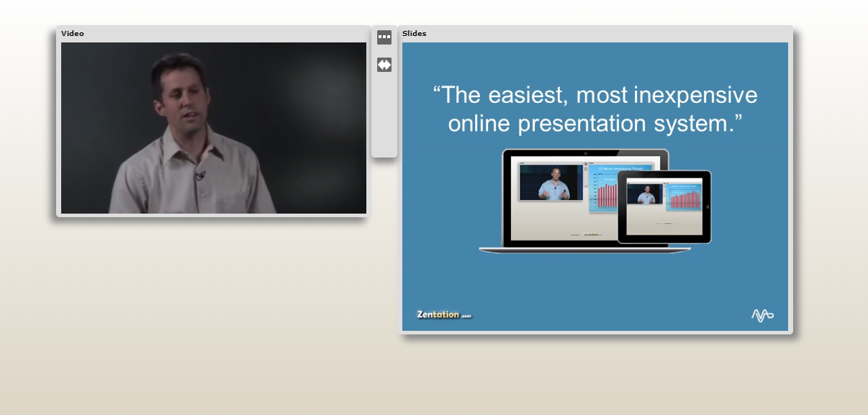Click "online presentation system" text on slide
This screenshot has height=415, width=868.
coord(595,124)
